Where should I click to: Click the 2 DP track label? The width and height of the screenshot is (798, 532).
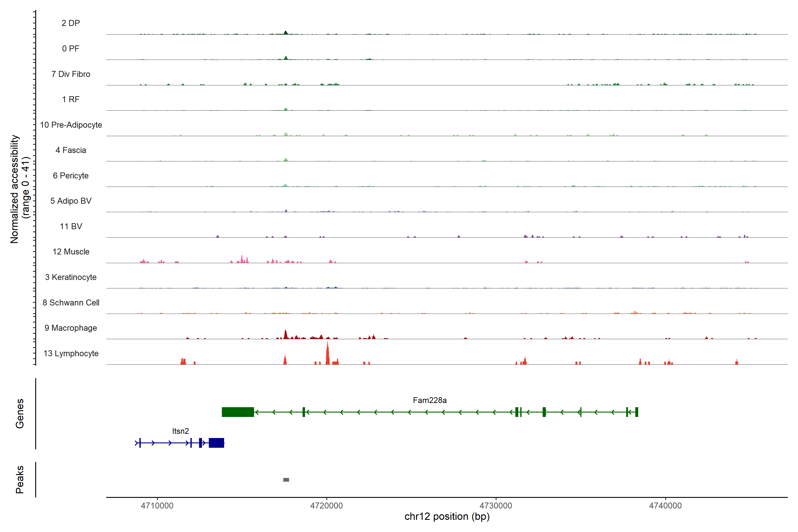click(70, 23)
